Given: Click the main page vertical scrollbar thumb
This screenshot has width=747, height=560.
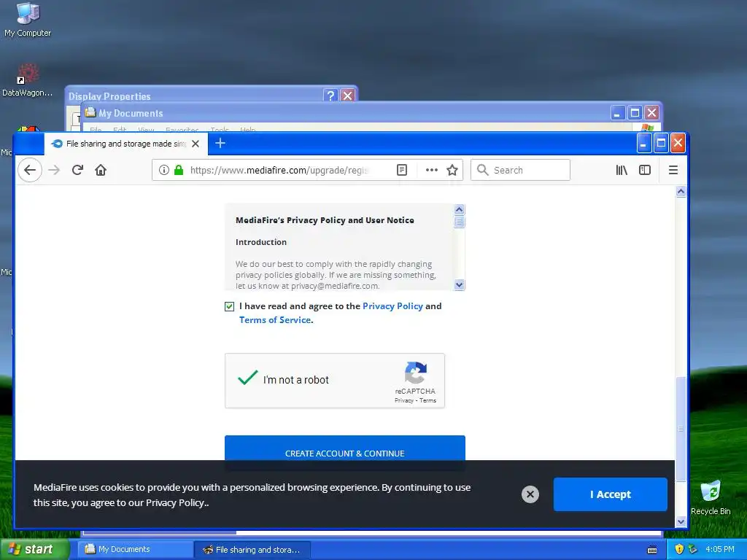Looking at the screenshot, I should 681,429.
